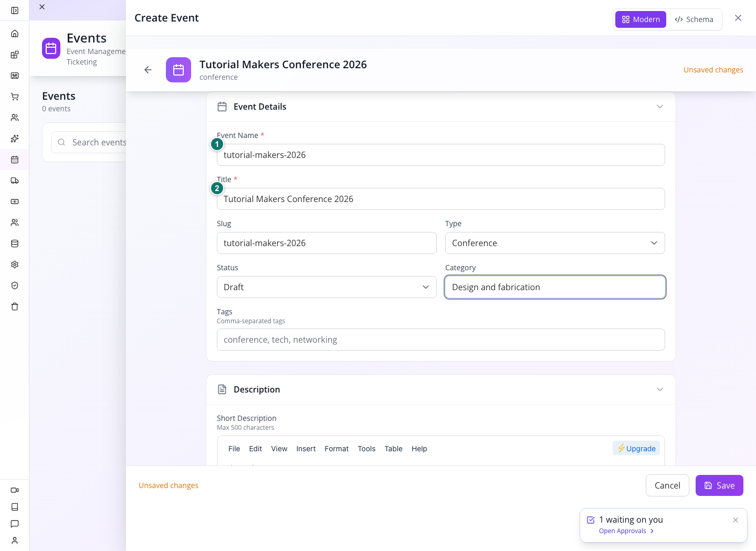Open the Format menu in the editor
The height and width of the screenshot is (551, 756).
(x=337, y=449)
